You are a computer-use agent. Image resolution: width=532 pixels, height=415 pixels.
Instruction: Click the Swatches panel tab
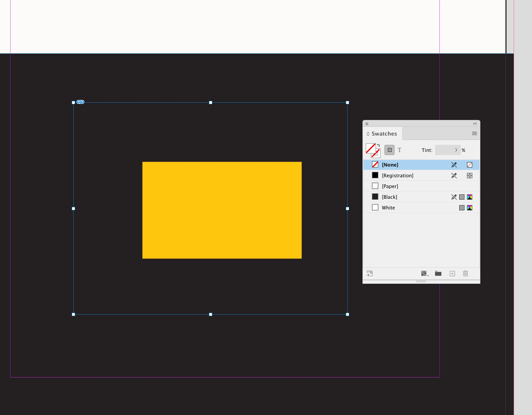pyautogui.click(x=384, y=134)
